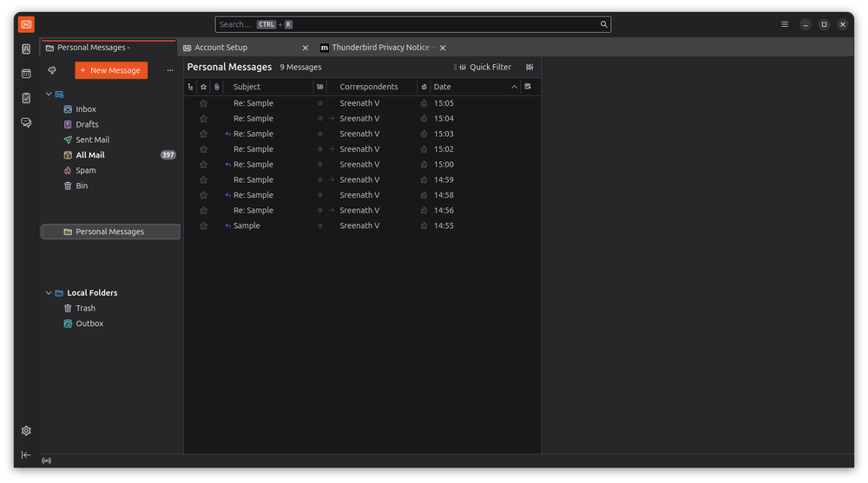Star the Sample message from 14:55

(204, 225)
